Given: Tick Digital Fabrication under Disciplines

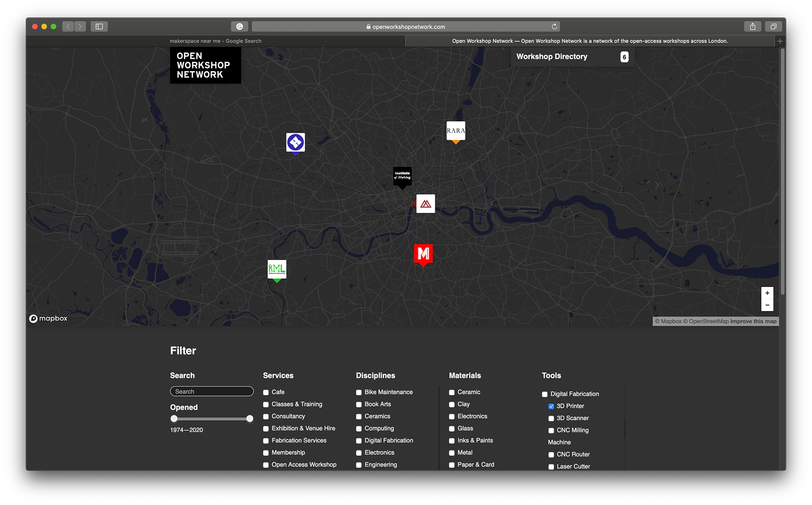Looking at the screenshot, I should pyautogui.click(x=359, y=441).
